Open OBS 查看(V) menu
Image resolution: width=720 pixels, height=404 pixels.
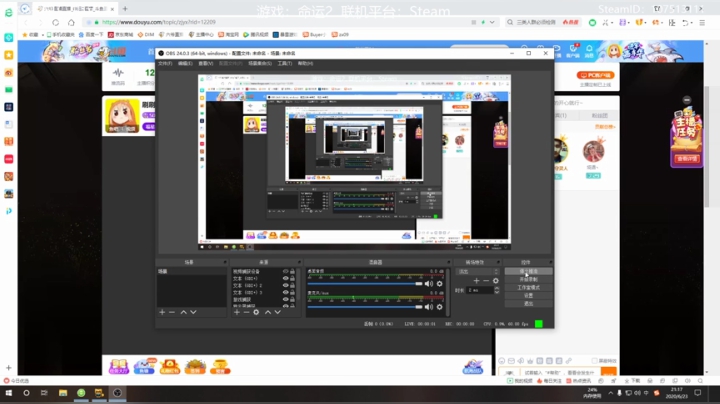(x=205, y=63)
